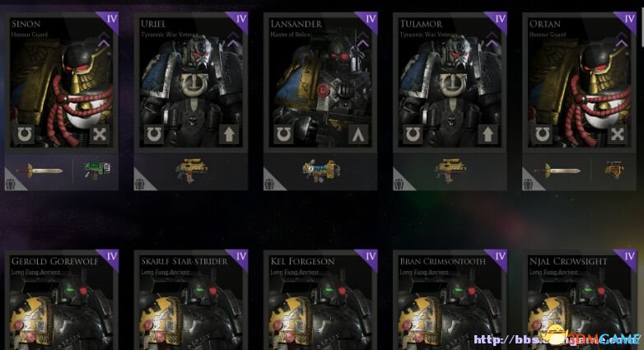Open the Kel Forgeson character card

pos(320,300)
